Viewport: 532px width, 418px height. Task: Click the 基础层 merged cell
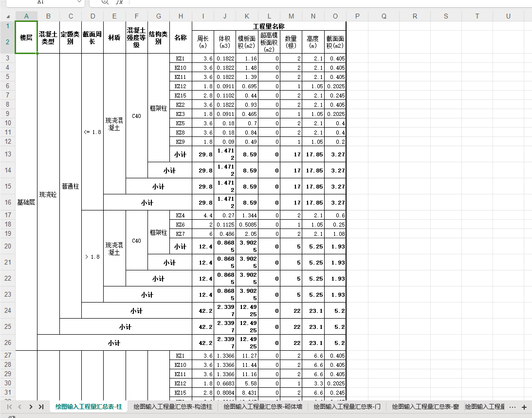26,202
